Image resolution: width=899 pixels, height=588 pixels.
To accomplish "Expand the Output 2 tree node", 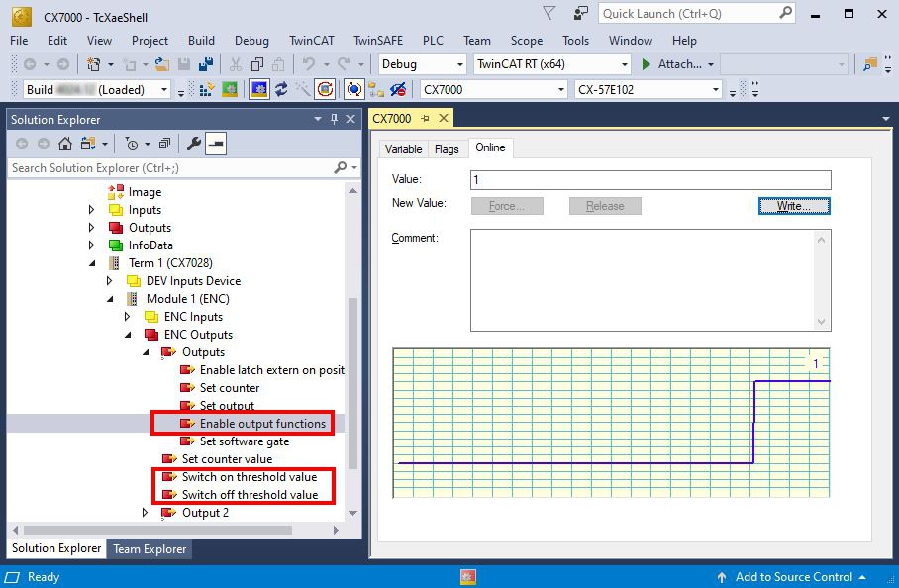I will [146, 513].
